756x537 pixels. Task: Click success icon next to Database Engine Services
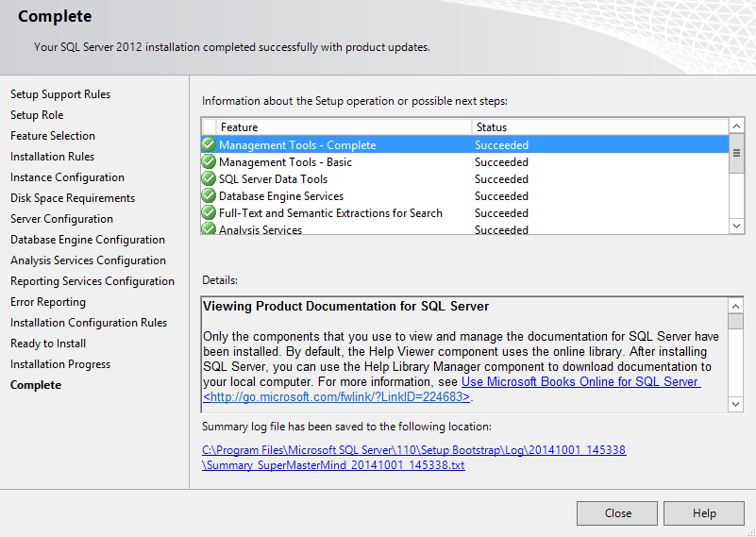pyautogui.click(x=209, y=196)
